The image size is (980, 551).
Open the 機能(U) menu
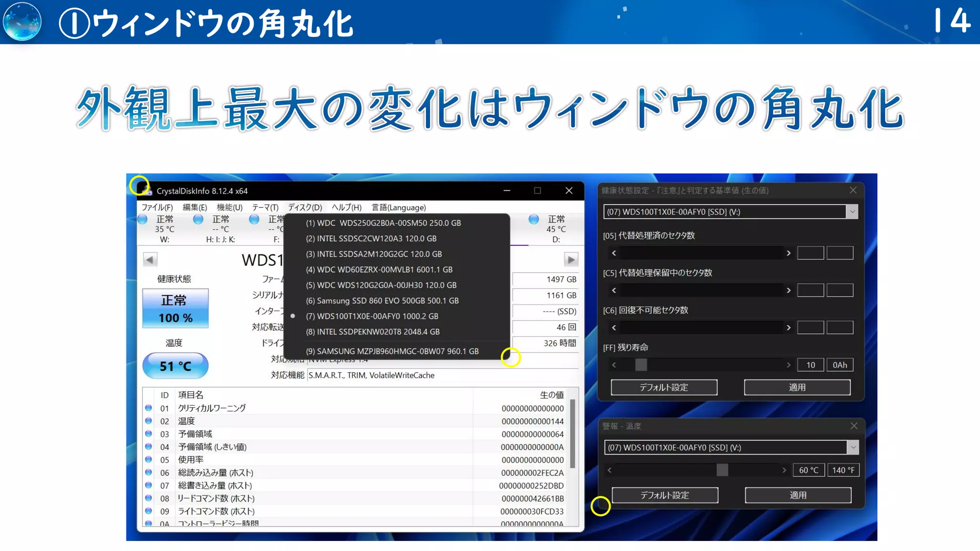pos(230,208)
